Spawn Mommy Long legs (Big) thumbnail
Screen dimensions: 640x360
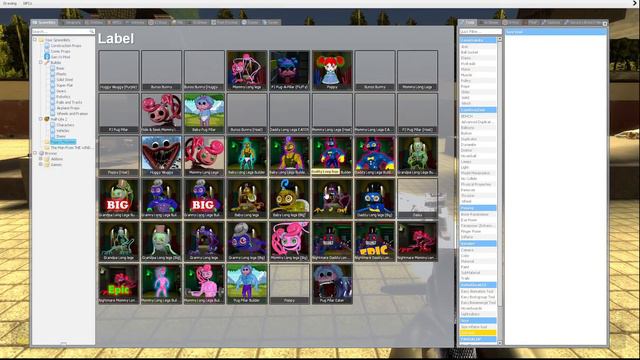click(289, 241)
